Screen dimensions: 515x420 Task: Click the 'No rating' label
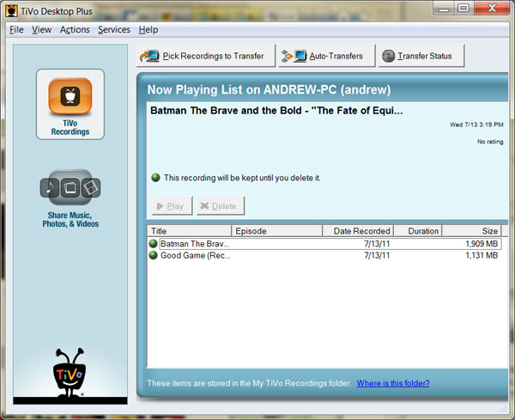(x=490, y=142)
